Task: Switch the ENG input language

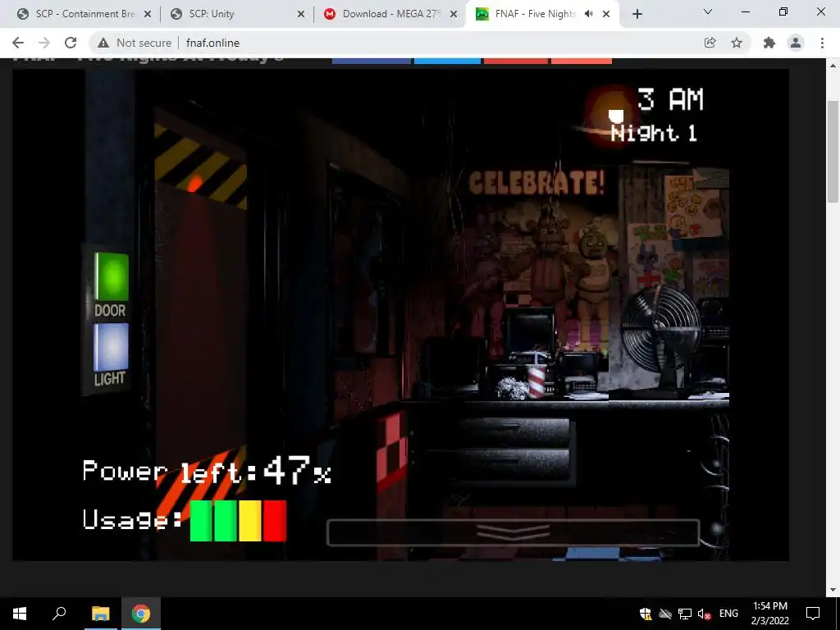Action: click(x=728, y=614)
